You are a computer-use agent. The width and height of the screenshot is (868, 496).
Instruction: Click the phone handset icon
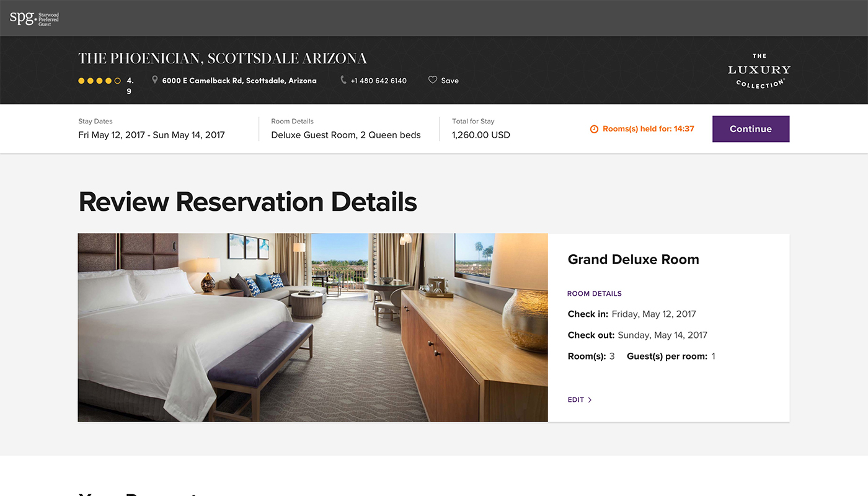coord(343,80)
